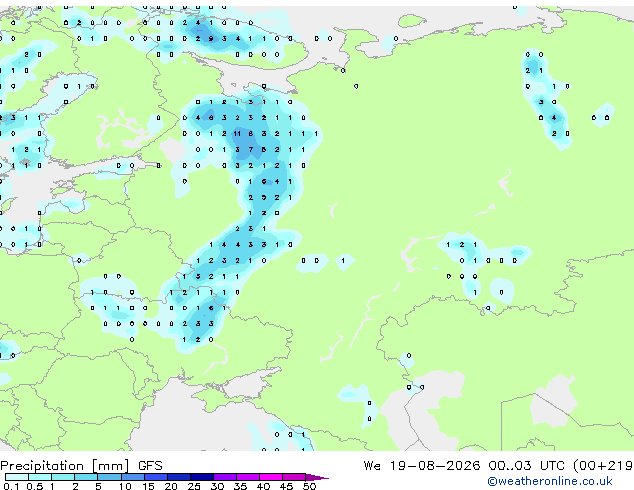Click the '40' legend scale label
Viewport: 634px width, 490px height.
point(263,486)
